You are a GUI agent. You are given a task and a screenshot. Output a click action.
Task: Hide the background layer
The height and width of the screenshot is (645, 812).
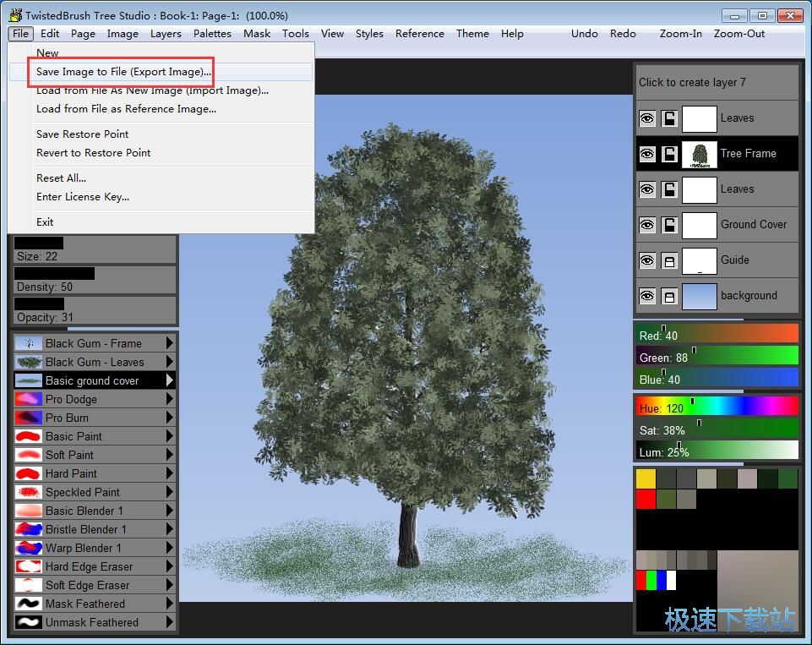647,297
